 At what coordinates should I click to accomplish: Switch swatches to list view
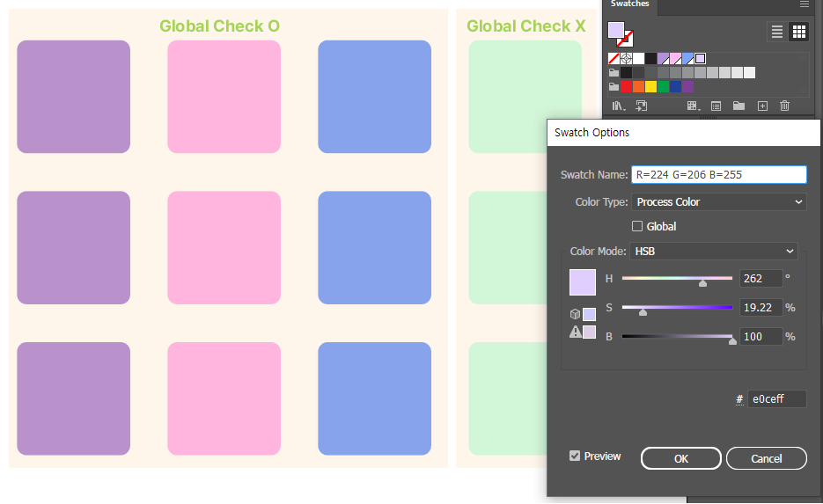pos(777,32)
